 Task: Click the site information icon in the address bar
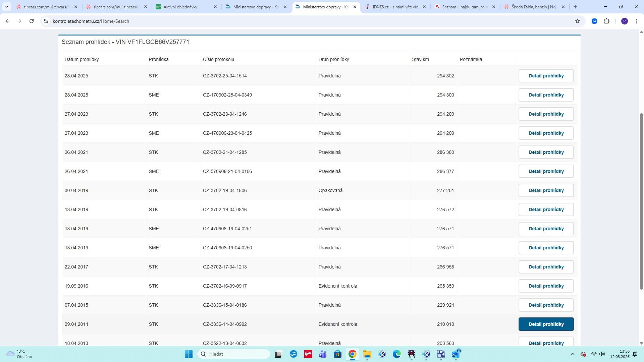point(46,21)
